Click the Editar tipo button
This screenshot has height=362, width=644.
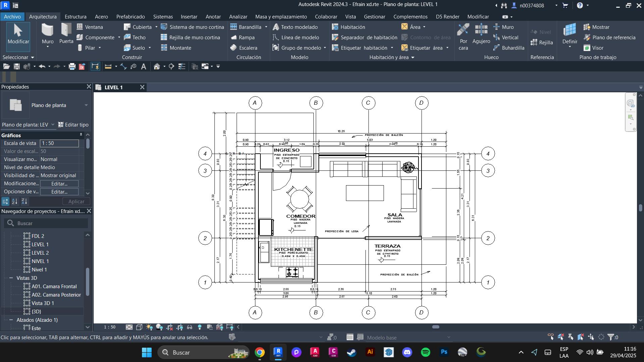[73, 125]
